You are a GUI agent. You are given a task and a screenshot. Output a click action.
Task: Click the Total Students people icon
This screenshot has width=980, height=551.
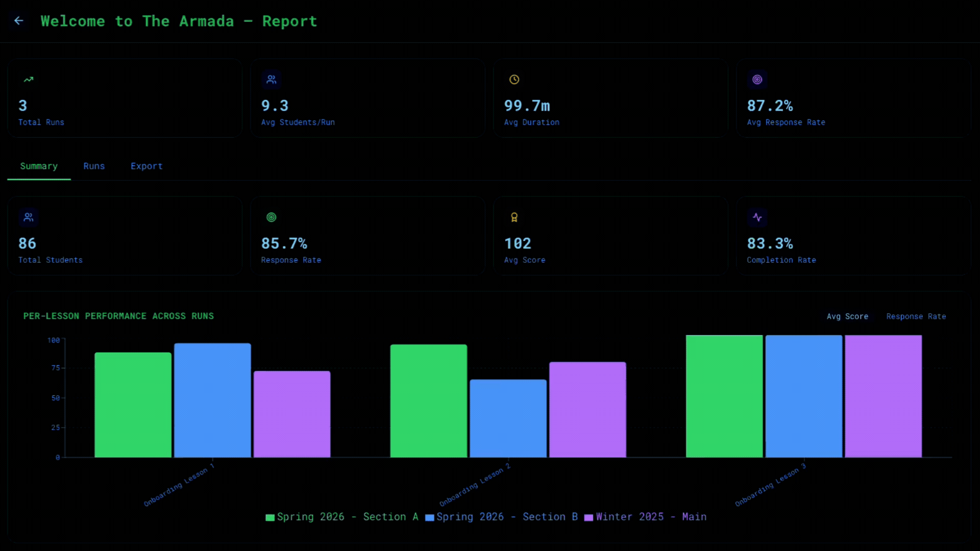point(29,217)
